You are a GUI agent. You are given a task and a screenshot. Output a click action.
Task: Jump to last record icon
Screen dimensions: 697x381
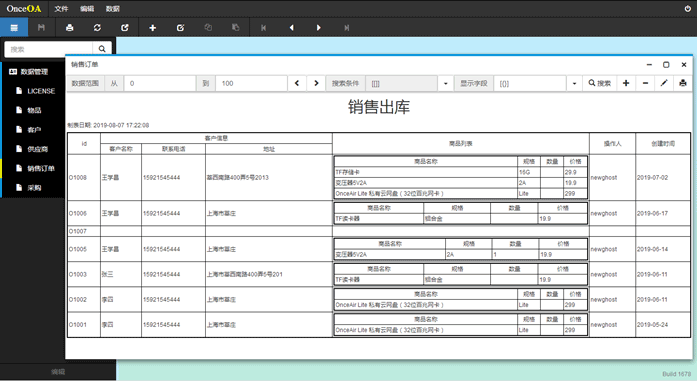pos(346,28)
